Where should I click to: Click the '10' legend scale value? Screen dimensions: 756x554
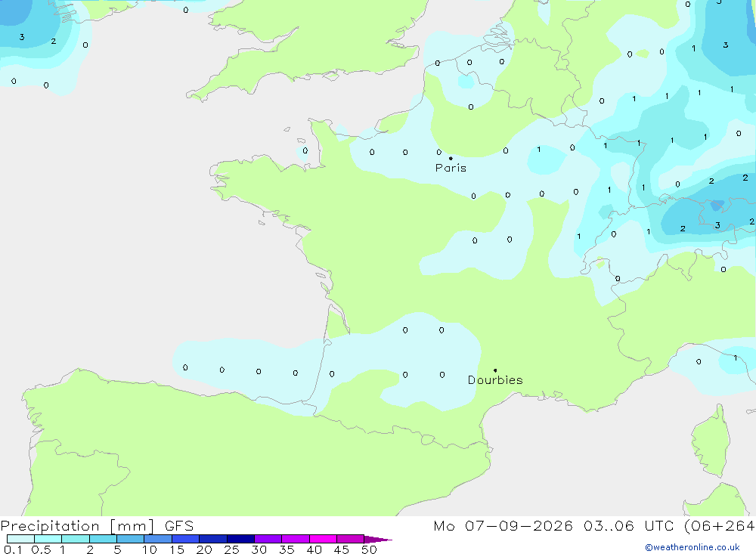(150, 549)
